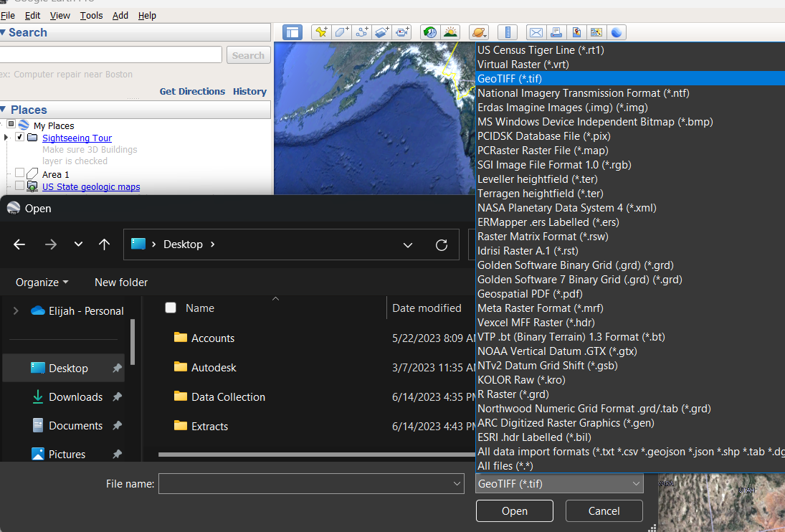Viewport: 785px width, 532px height.
Task: Click the horizontal scrollbar in file list
Action: click(315, 454)
